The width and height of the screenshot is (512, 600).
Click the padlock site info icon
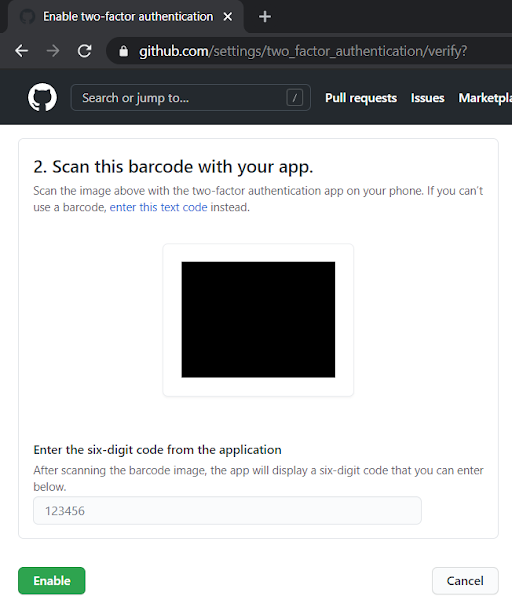pyautogui.click(x=123, y=51)
